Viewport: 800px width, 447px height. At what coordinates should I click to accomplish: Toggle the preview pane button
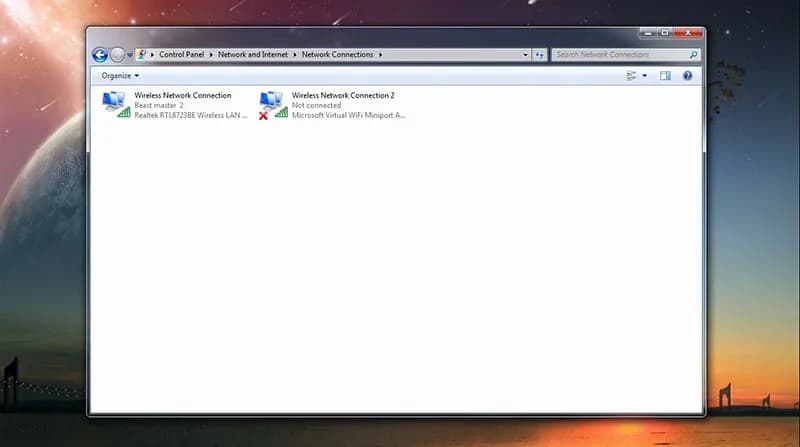665,75
